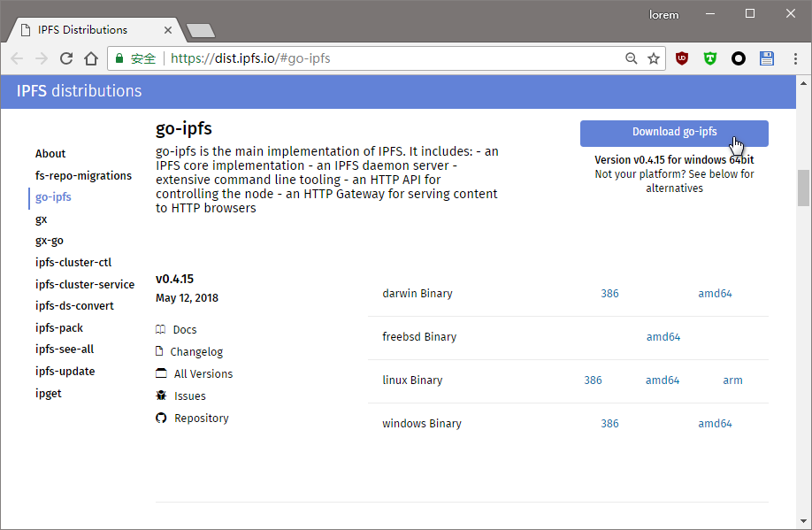Open the zoom magnifier icon in address bar

[x=631, y=58]
